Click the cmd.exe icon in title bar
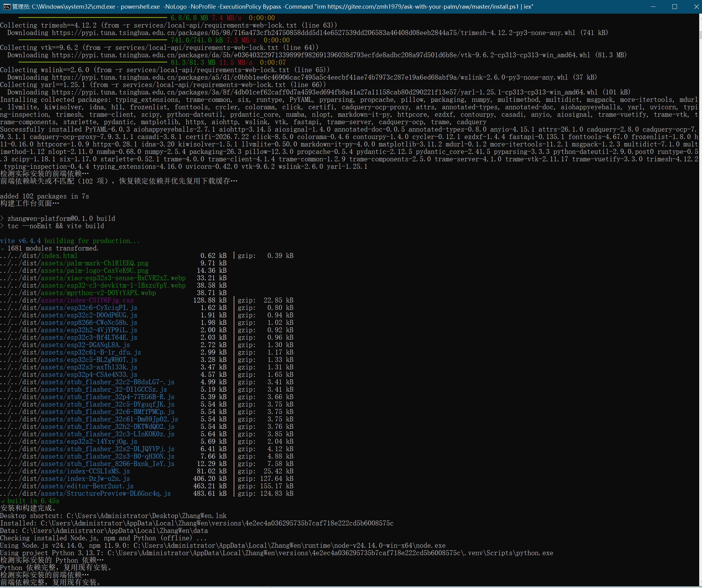The width and height of the screenshot is (702, 588). click(x=7, y=7)
